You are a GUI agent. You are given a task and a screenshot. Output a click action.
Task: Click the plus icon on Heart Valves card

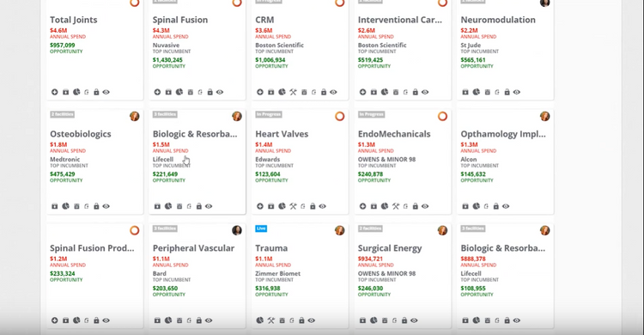tap(260, 206)
